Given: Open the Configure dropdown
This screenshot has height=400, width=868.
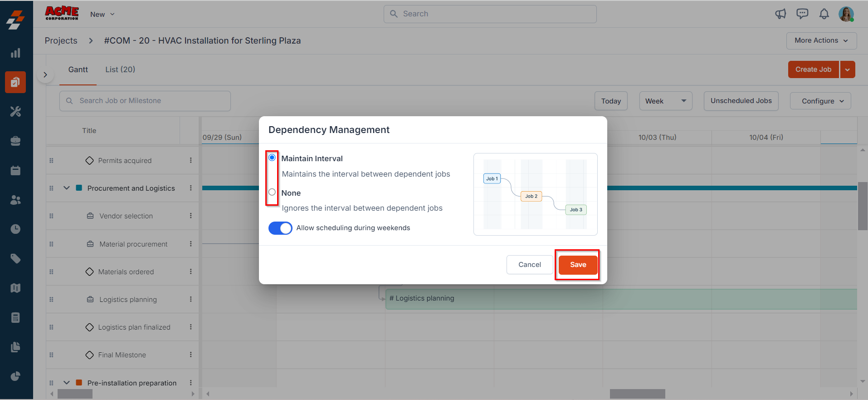Looking at the screenshot, I should pyautogui.click(x=820, y=101).
